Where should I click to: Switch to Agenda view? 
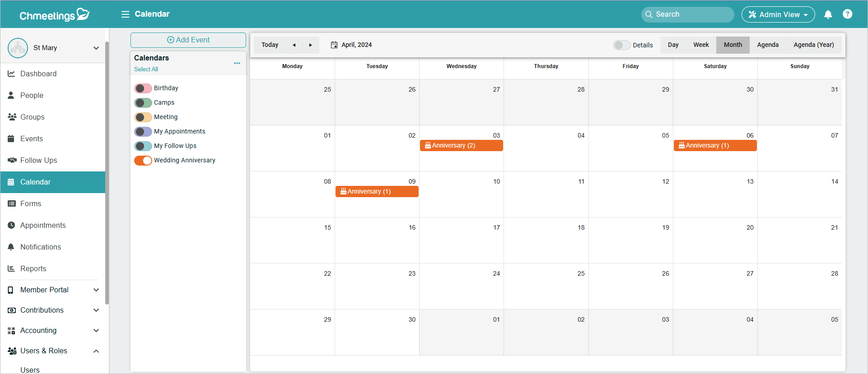tap(768, 45)
